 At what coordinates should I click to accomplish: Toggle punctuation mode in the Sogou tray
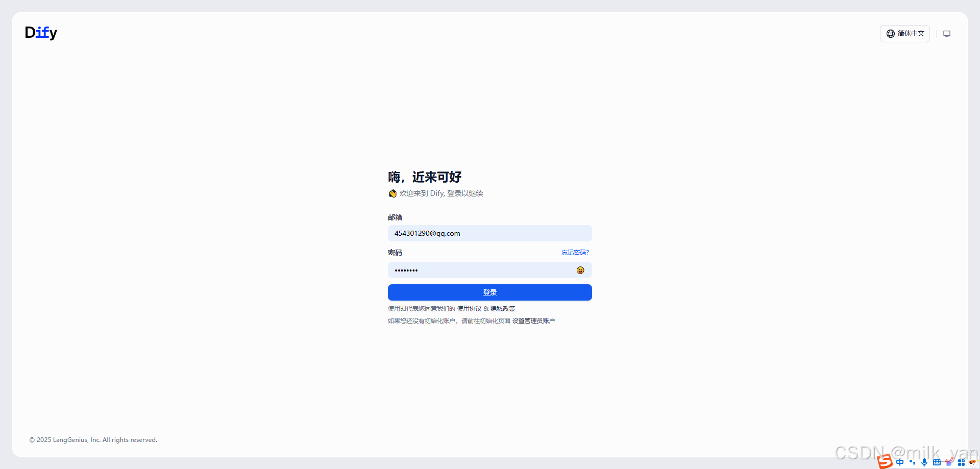(x=912, y=462)
